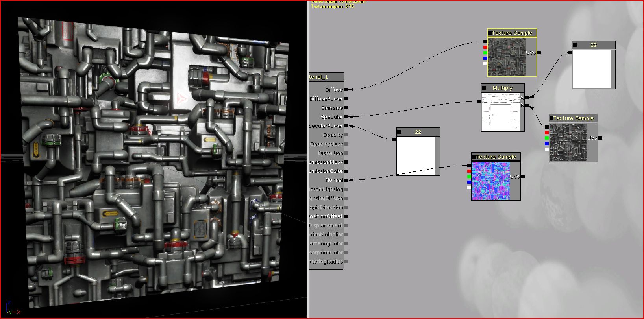Click red channel pin of yellow-outlined Texture Sample
Image resolution: width=644 pixels, height=319 pixels.
(485, 47)
